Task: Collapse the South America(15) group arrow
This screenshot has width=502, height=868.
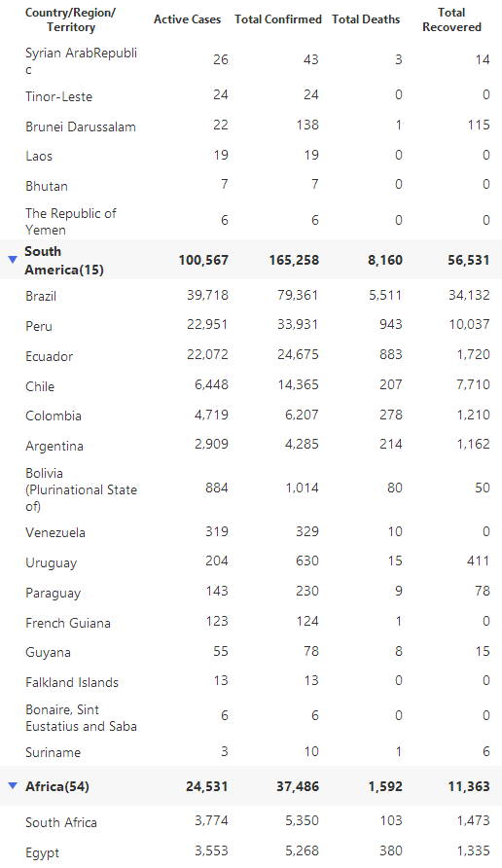Action: pyautogui.click(x=13, y=259)
